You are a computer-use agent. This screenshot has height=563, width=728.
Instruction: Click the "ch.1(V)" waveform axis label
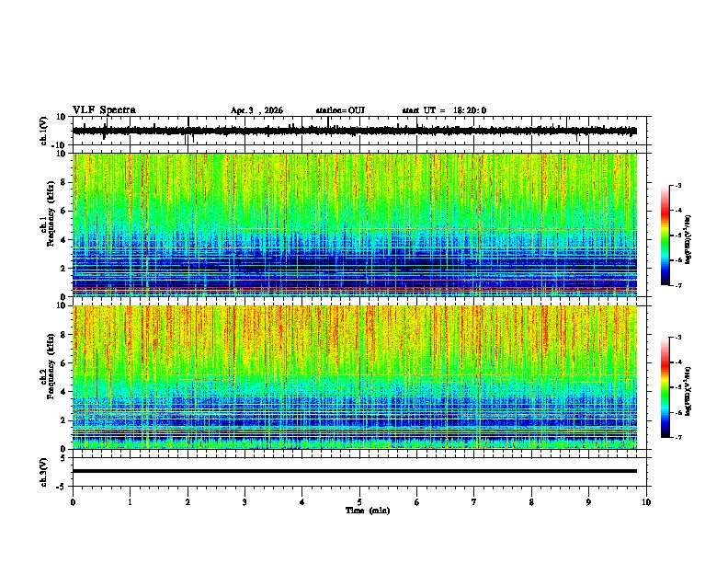pos(44,131)
